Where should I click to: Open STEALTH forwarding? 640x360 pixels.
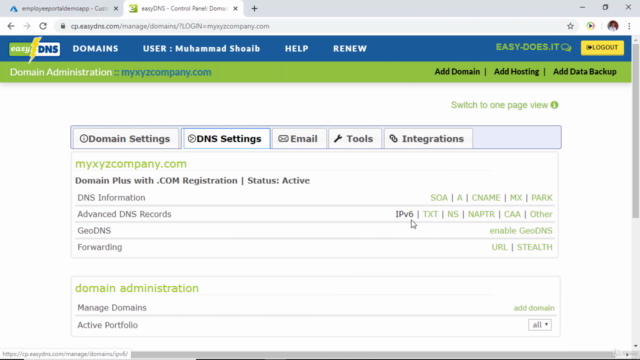click(534, 247)
